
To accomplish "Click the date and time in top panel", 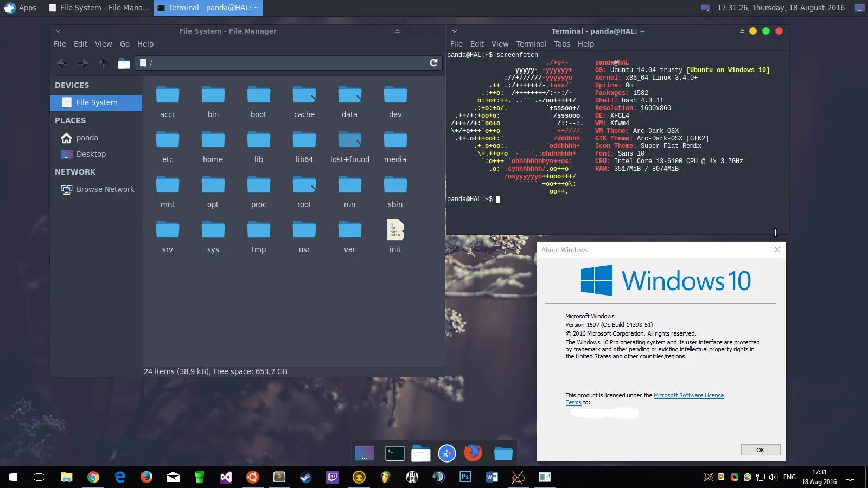I will click(x=781, y=8).
